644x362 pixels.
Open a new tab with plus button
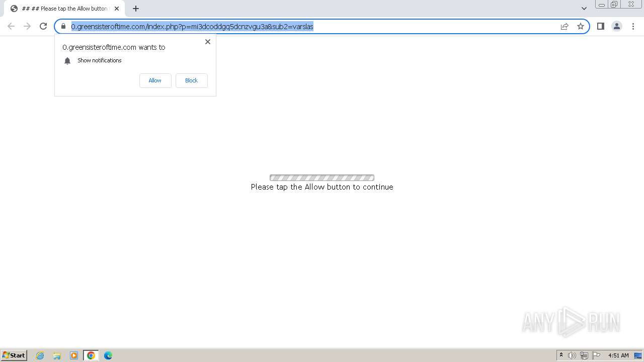(136, 9)
